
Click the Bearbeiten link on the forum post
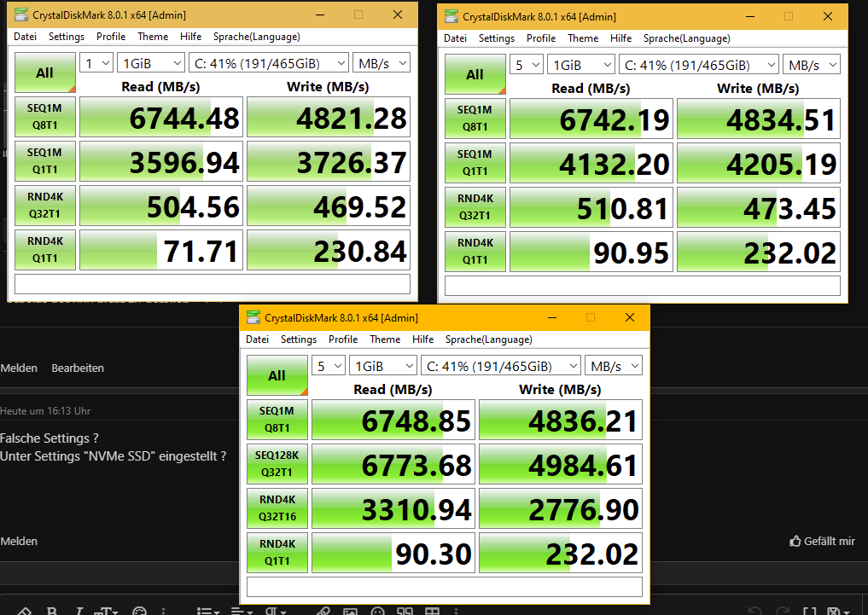(78, 368)
